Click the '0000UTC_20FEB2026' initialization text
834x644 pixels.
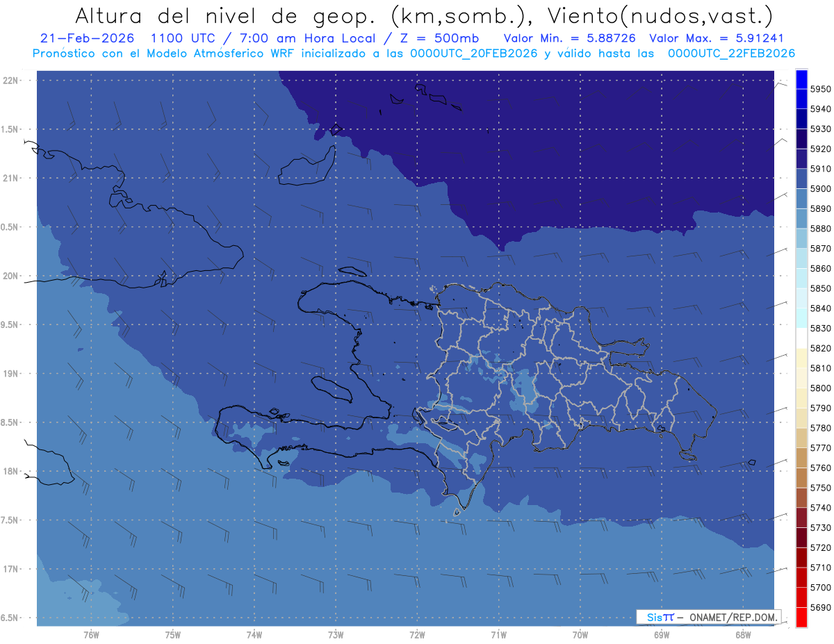click(473, 53)
